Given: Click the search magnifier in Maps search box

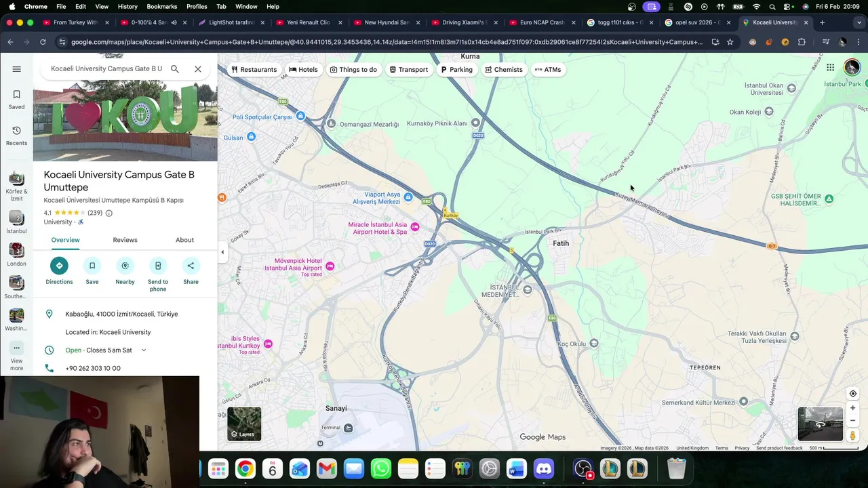Looking at the screenshot, I should pos(175,68).
